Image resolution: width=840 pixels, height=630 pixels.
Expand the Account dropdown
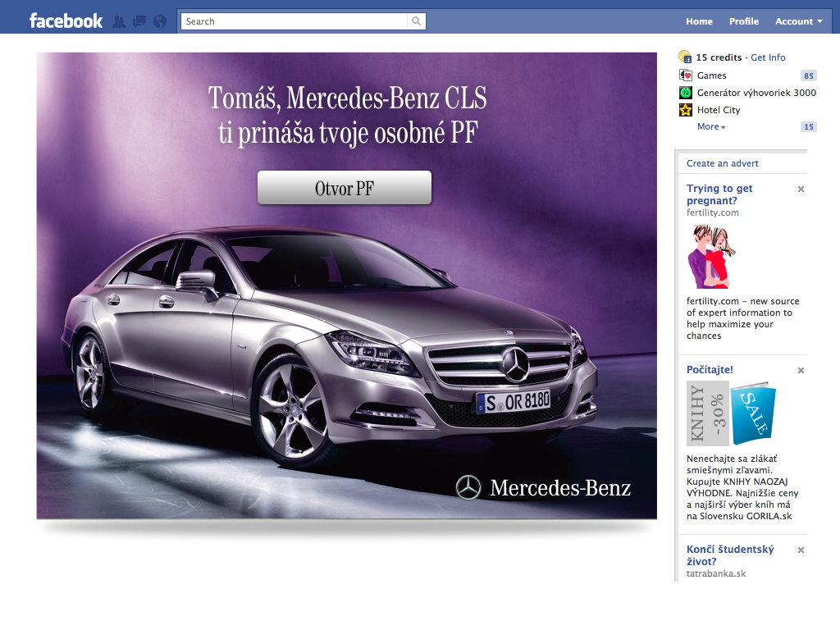[x=798, y=21]
